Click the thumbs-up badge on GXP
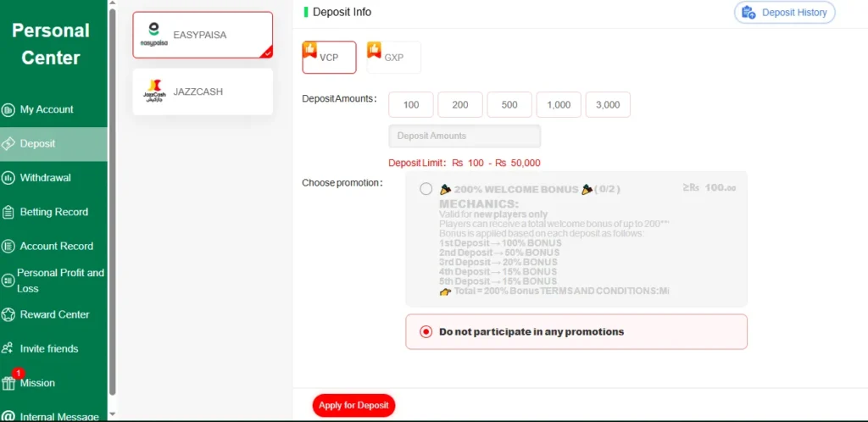 click(x=374, y=50)
